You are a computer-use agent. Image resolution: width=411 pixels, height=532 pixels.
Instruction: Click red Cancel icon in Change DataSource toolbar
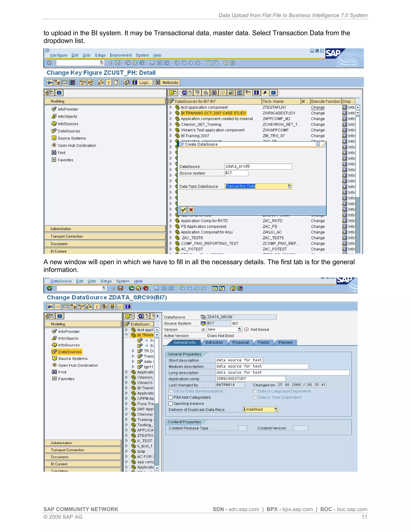pos(146,288)
